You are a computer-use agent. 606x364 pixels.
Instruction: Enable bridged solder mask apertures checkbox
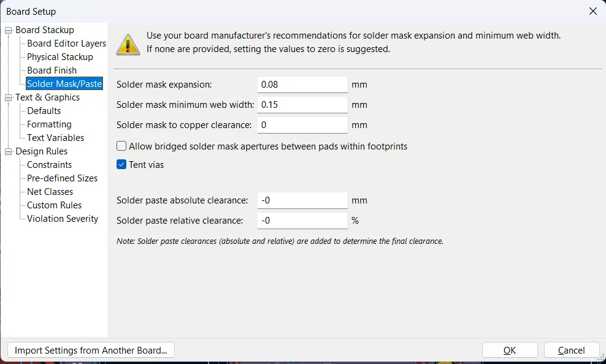click(121, 146)
